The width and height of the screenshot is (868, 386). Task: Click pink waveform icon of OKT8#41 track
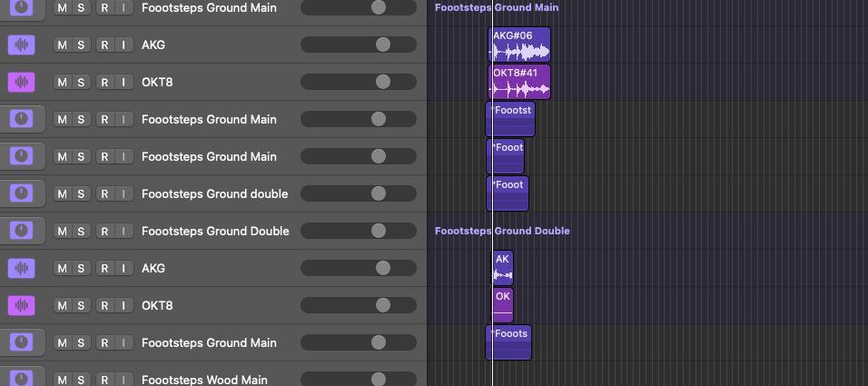click(x=21, y=82)
